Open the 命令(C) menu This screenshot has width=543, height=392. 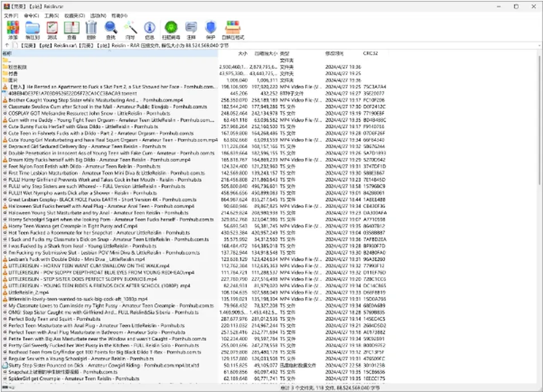32,16
